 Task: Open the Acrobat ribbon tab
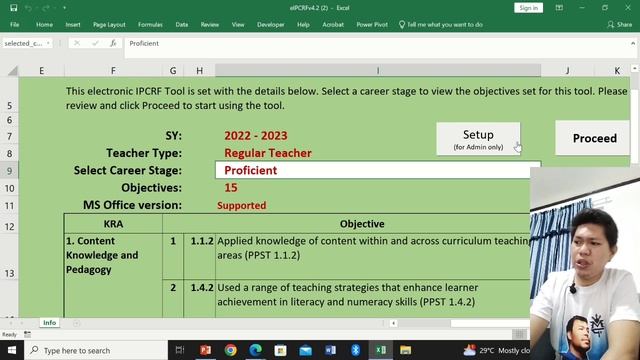point(333,24)
